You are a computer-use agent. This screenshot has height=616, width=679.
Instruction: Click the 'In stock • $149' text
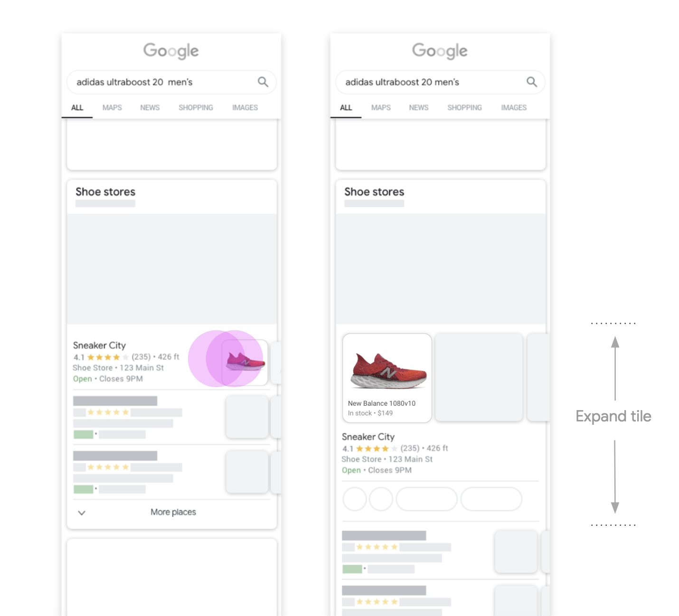point(370,413)
